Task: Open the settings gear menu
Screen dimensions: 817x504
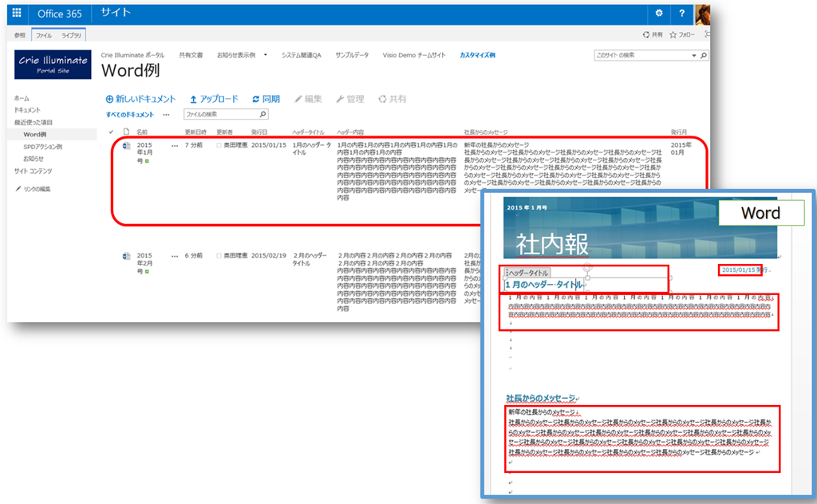Action: click(658, 14)
